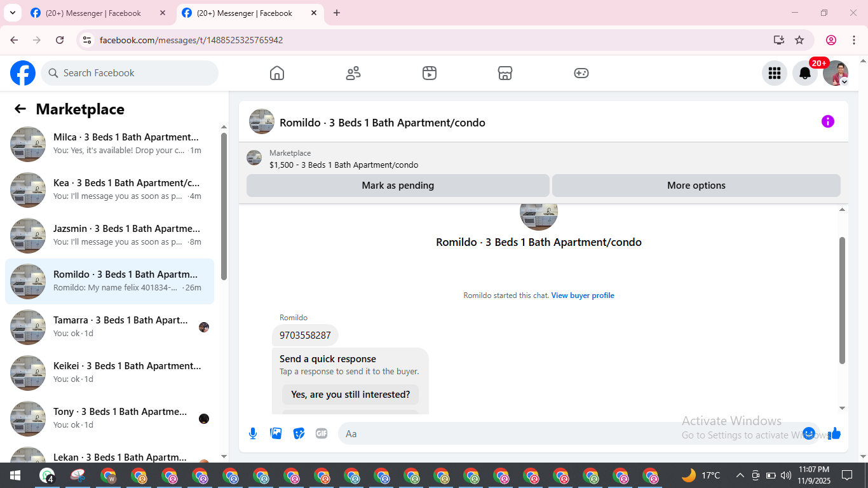Open the Lekan conversation

pos(109,454)
